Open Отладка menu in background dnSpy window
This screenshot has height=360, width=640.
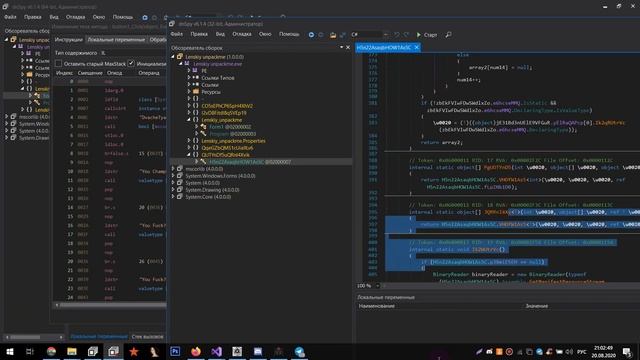76,17
